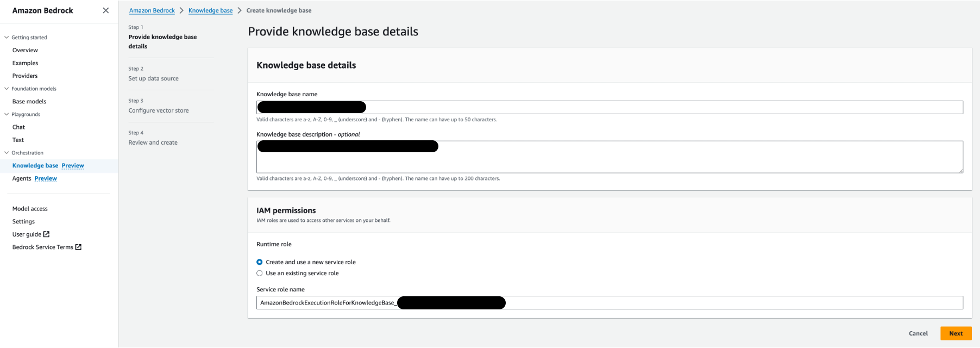The image size is (980, 348).
Task: Open Agents in the sidebar
Action: tap(22, 178)
